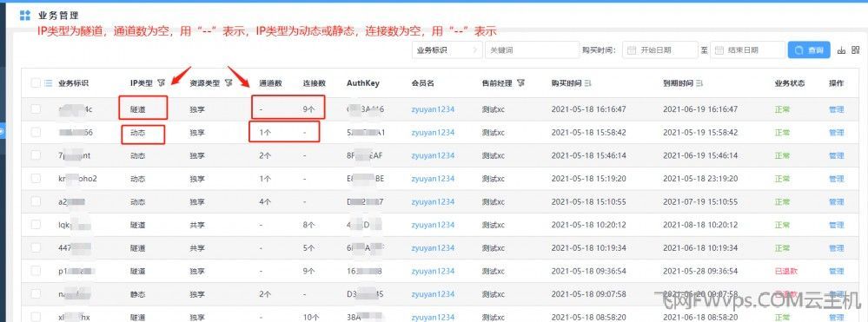This screenshot has height=322, width=868.
Task: Open the column layout grid icon
Action: (856, 49)
